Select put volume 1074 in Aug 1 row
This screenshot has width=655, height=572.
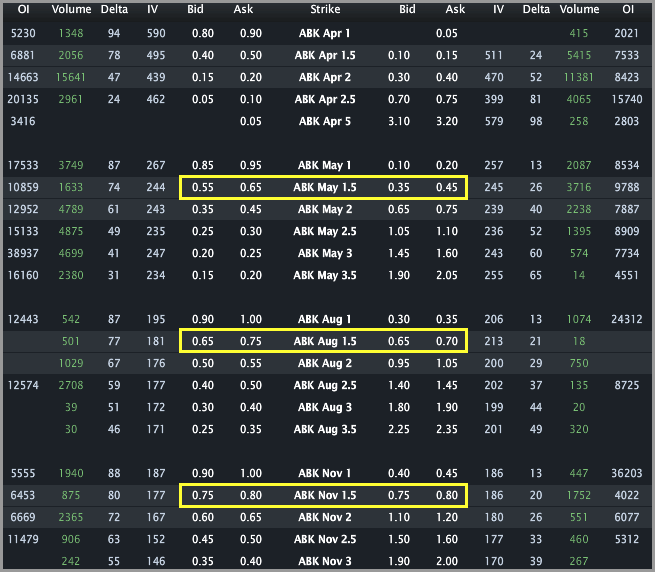(x=579, y=320)
